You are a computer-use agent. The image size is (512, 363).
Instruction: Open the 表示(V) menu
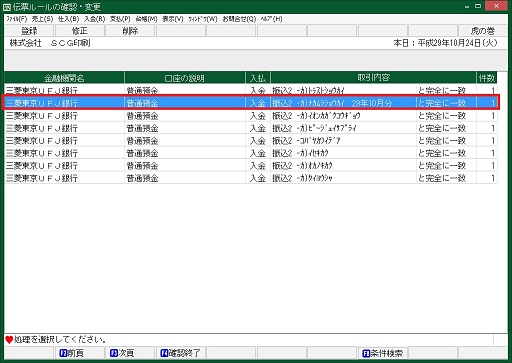(173, 19)
